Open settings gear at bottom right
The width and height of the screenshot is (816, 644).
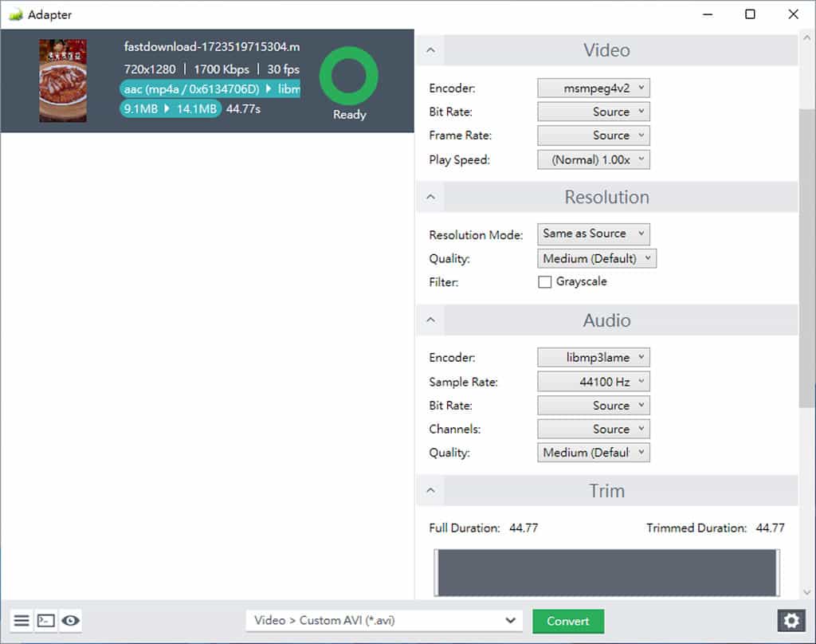coord(791,621)
